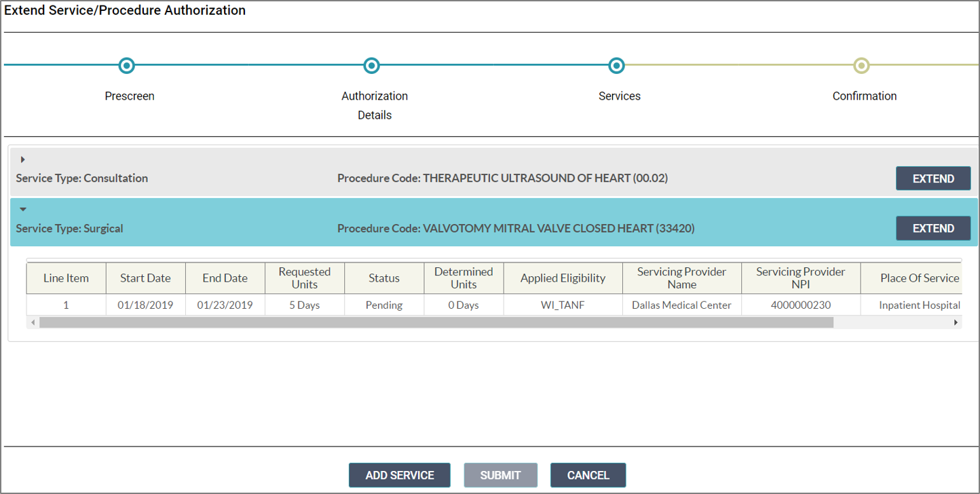Expand the Consultation service row arrow
Image resolution: width=980 pixels, height=494 pixels.
point(22,159)
